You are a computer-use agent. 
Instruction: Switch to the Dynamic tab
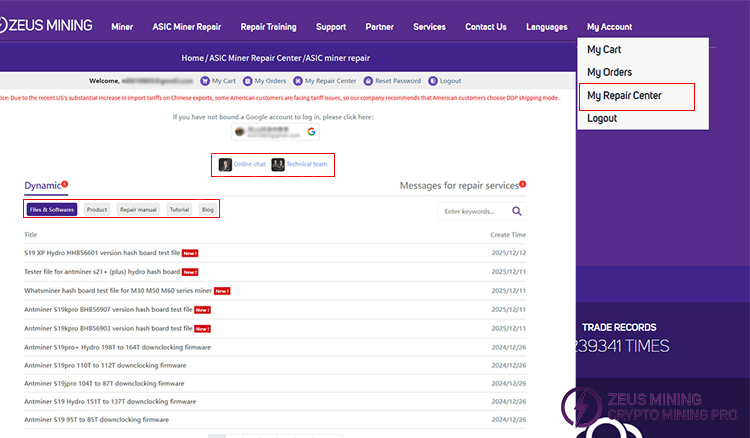coord(43,186)
